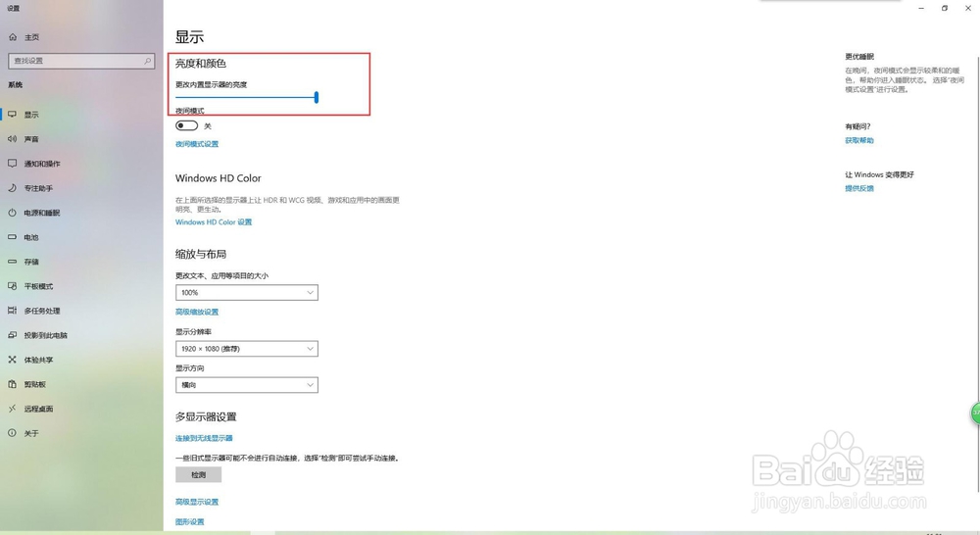Open the 1920 × 1080 resolution dropdown

point(247,349)
